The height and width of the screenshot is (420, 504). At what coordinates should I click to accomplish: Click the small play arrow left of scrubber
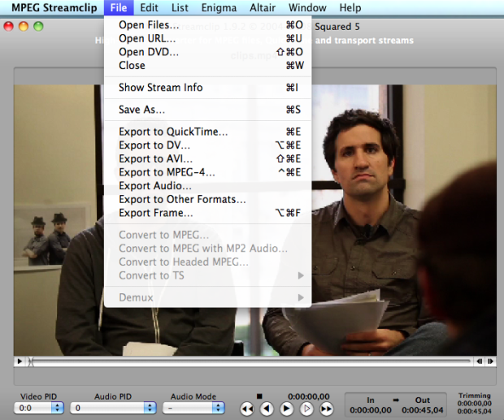[20, 362]
